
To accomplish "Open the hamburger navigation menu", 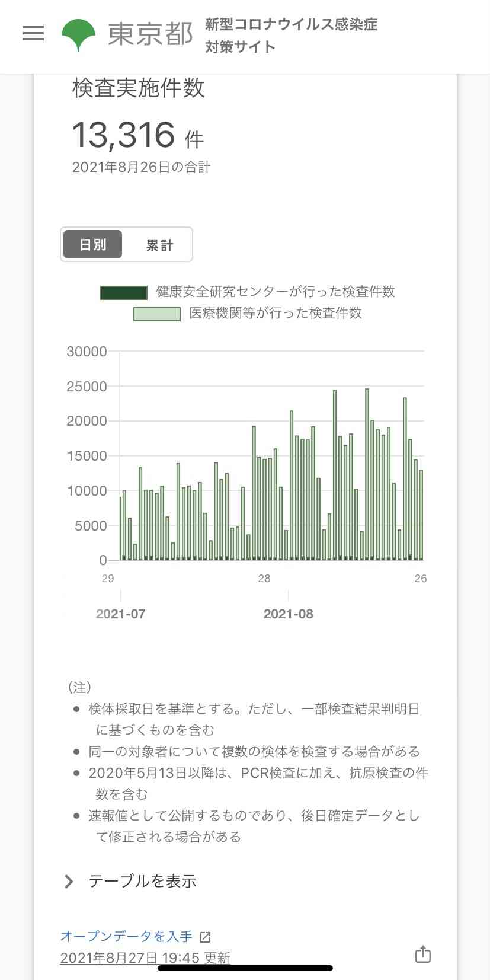I will click(x=33, y=34).
